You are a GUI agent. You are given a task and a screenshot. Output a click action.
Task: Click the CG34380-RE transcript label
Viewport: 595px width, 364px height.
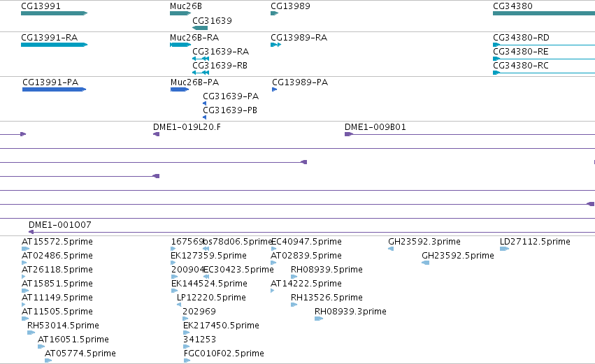click(x=521, y=52)
